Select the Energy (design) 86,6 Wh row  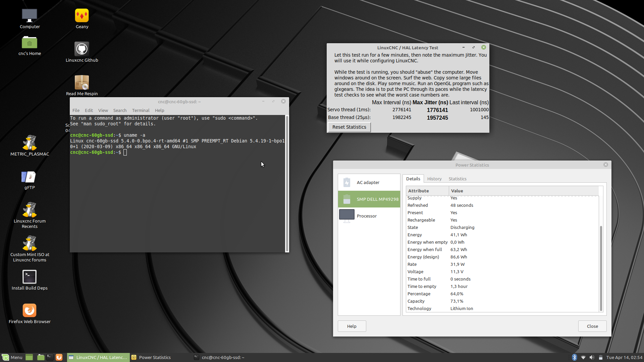(502, 257)
